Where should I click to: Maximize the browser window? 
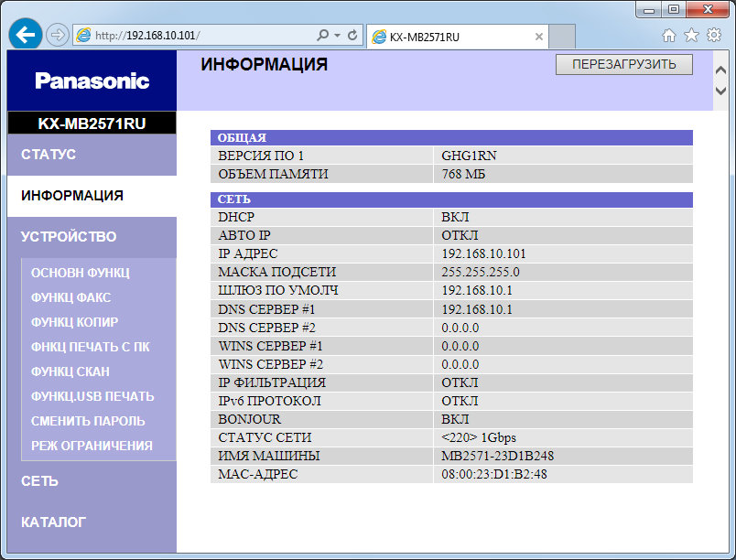click(674, 9)
